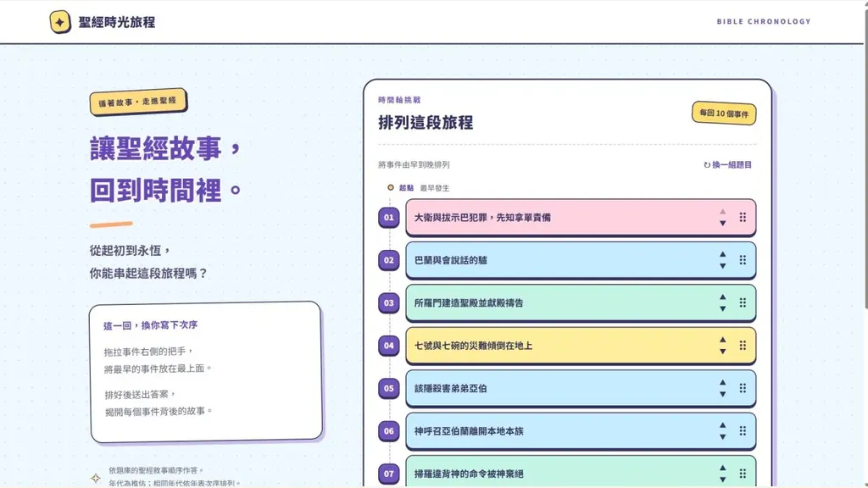Move 該隱殺害弟弟亞伯 card down
This screenshot has height=488, width=868.
coord(722,394)
